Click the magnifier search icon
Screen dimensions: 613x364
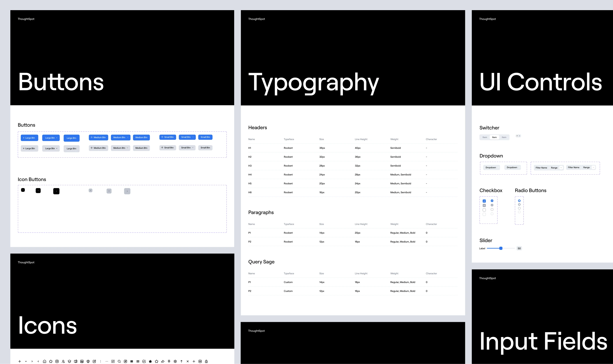tap(119, 361)
